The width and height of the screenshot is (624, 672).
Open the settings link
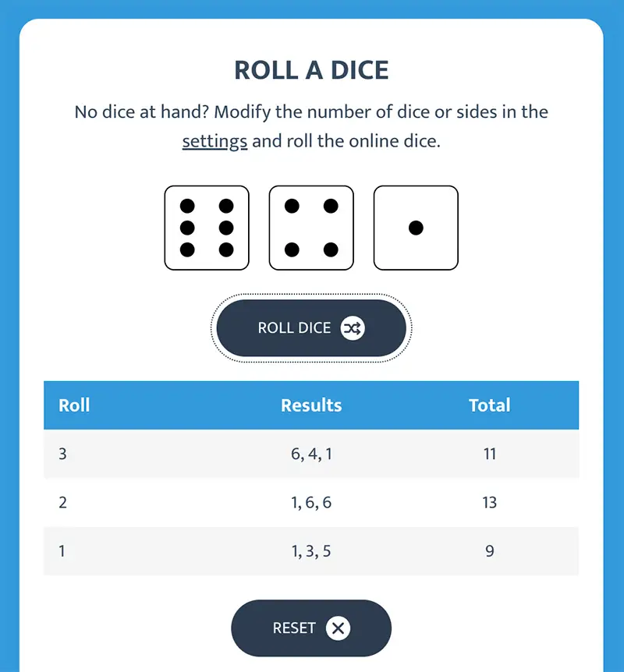pos(214,142)
